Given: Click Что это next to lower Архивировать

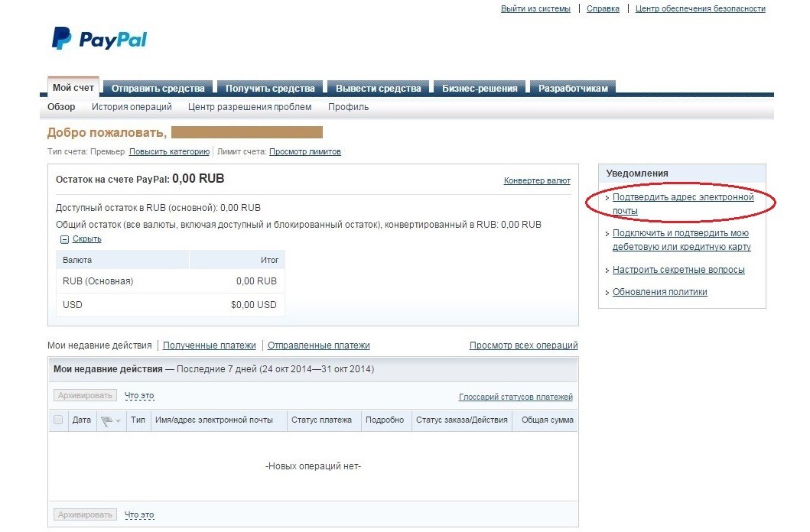Looking at the screenshot, I should click(139, 515).
